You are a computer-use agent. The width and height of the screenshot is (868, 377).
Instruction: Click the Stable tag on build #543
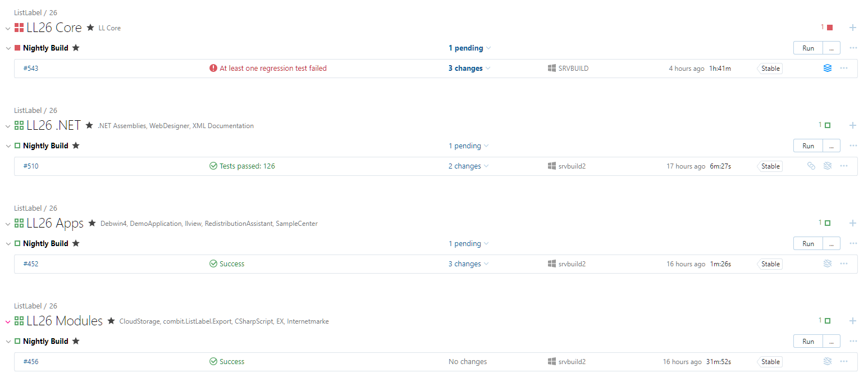770,69
